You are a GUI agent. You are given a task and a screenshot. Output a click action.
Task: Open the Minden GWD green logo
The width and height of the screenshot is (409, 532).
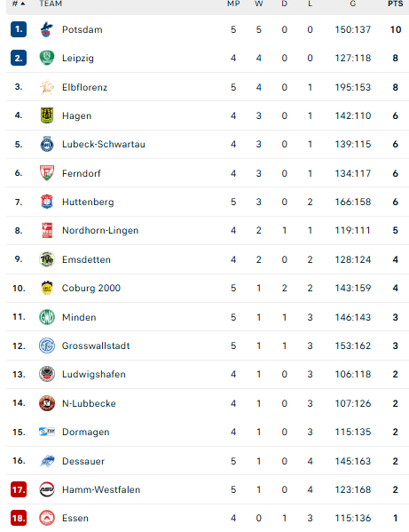pos(47,317)
